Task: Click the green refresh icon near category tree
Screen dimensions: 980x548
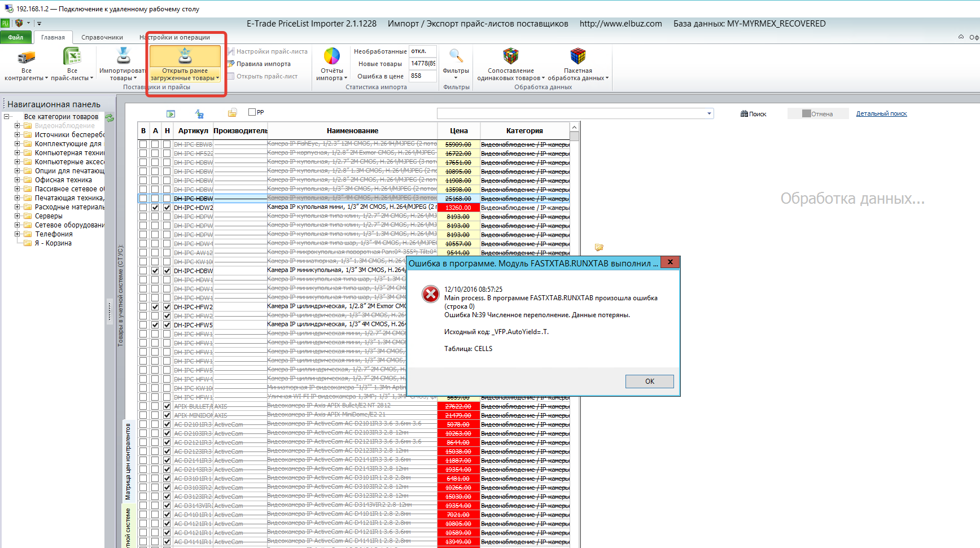Action: click(110, 117)
